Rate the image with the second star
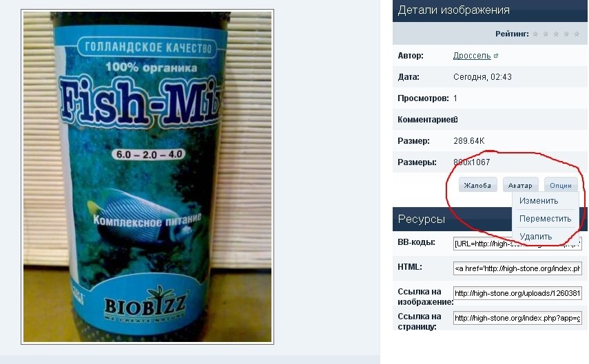Viewport: 589px width, 364px height. (x=546, y=34)
